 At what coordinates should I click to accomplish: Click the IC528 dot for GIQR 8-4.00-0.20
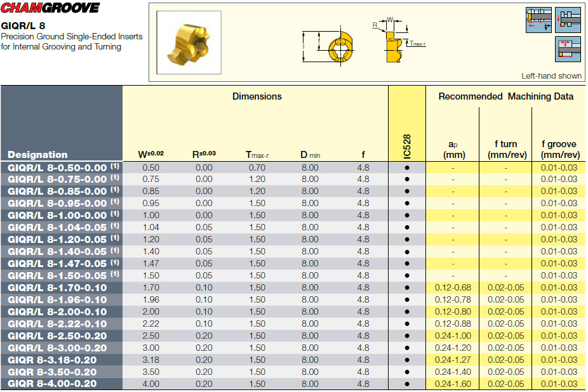tap(406, 384)
